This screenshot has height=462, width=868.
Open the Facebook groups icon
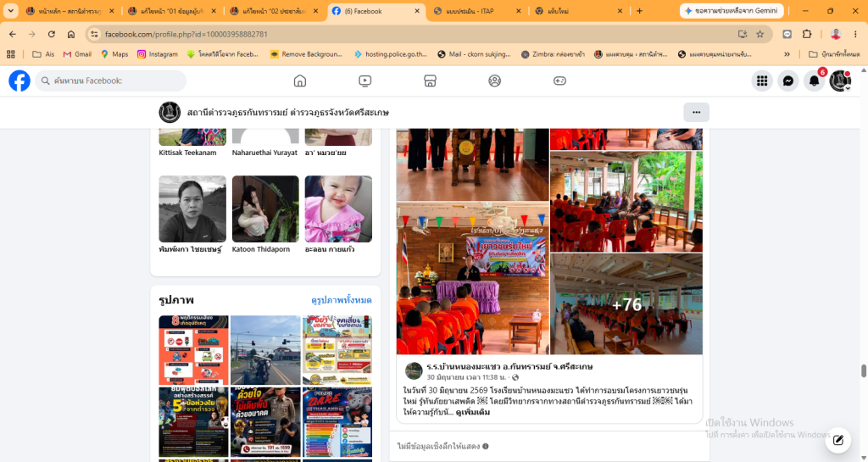pyautogui.click(x=494, y=81)
